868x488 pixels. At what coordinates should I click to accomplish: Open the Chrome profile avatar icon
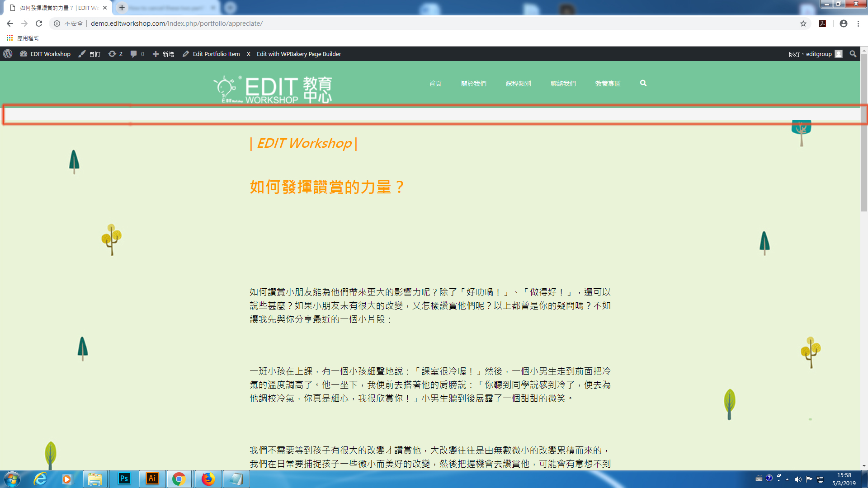tap(843, 23)
